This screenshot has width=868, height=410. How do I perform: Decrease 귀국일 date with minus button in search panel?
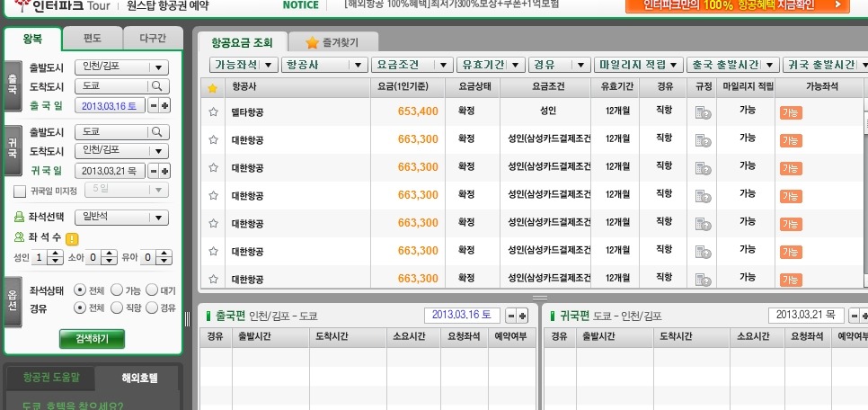[154, 171]
